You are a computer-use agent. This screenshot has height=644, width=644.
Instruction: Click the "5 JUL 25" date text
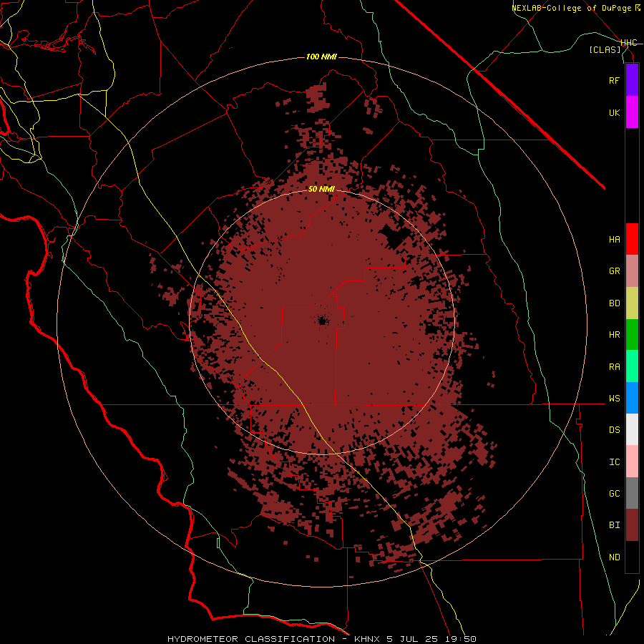click(413, 639)
